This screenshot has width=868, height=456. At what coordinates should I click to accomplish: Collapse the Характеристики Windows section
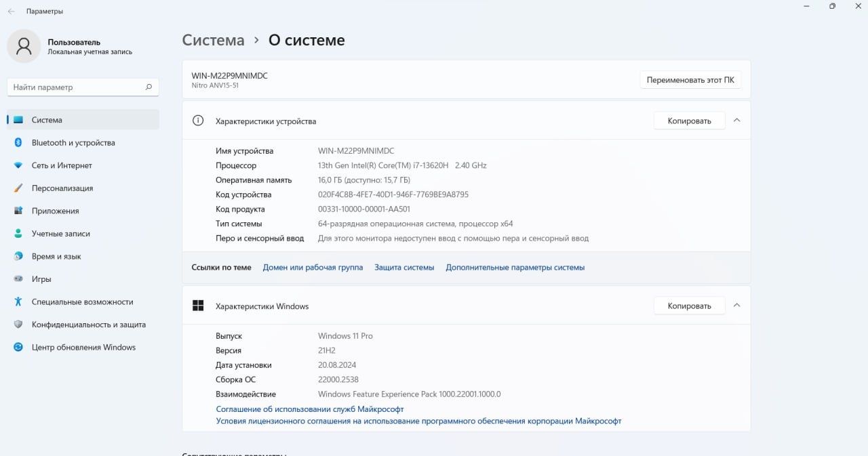(x=737, y=306)
